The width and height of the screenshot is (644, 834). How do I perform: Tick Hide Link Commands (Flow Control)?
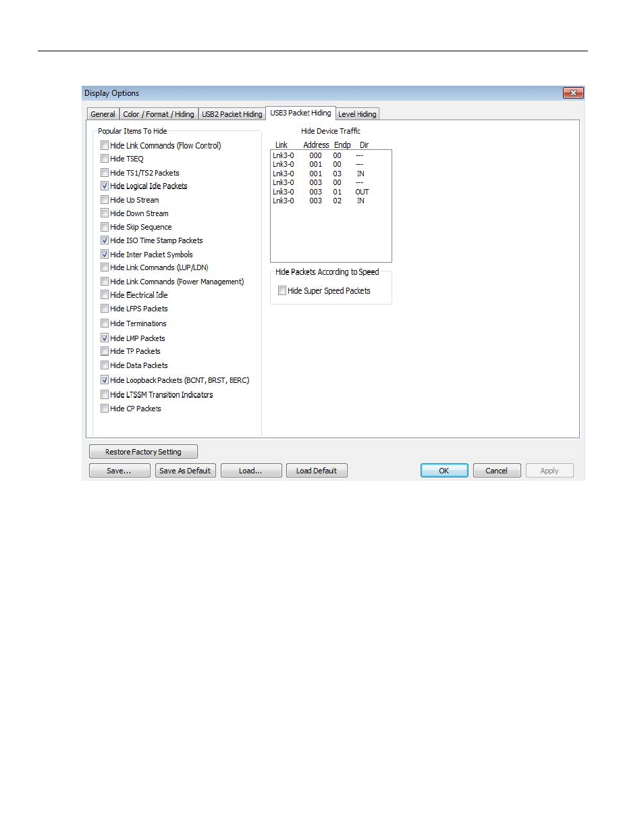tap(105, 145)
